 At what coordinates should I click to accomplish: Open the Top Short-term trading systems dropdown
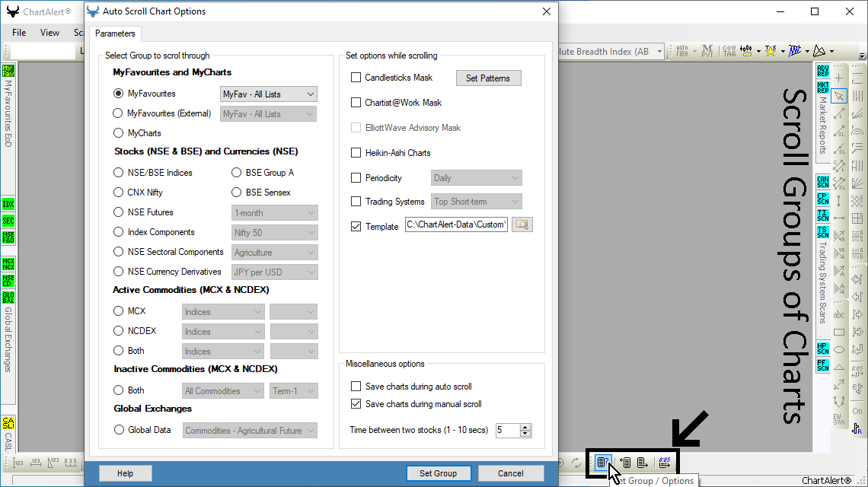(x=476, y=202)
